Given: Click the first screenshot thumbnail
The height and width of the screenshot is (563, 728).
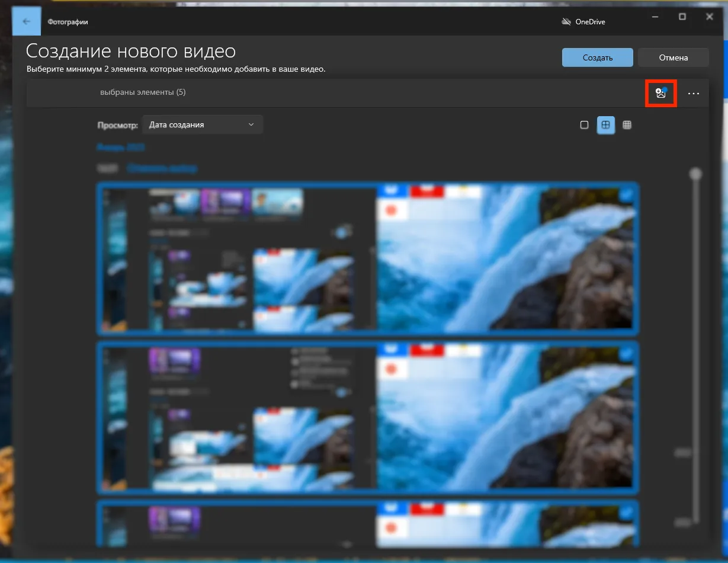Looking at the screenshot, I should point(367,259).
